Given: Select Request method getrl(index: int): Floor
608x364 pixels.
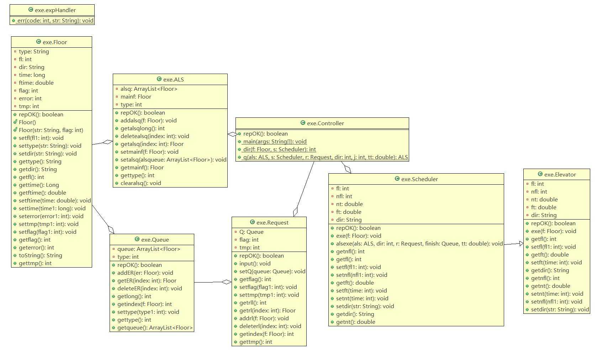Looking at the screenshot, I should point(268,310).
